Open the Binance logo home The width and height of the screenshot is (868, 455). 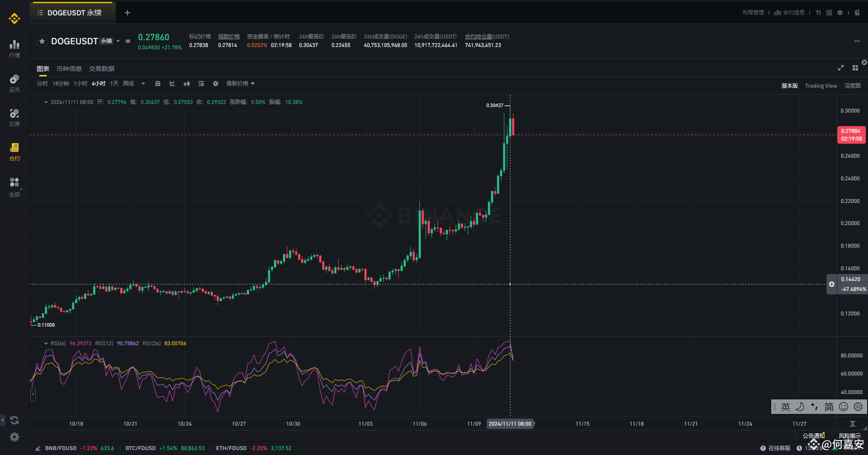point(14,18)
